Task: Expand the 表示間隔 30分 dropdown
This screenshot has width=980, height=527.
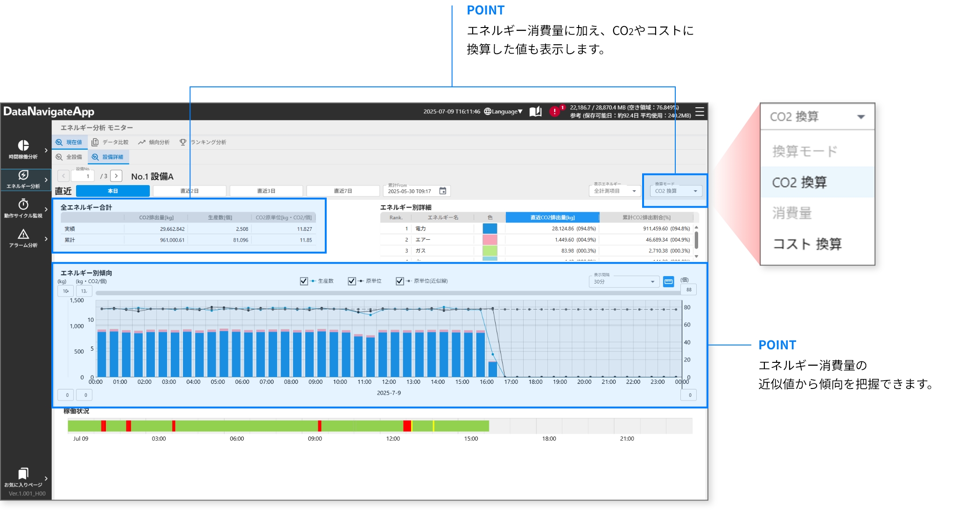Action: tap(624, 282)
